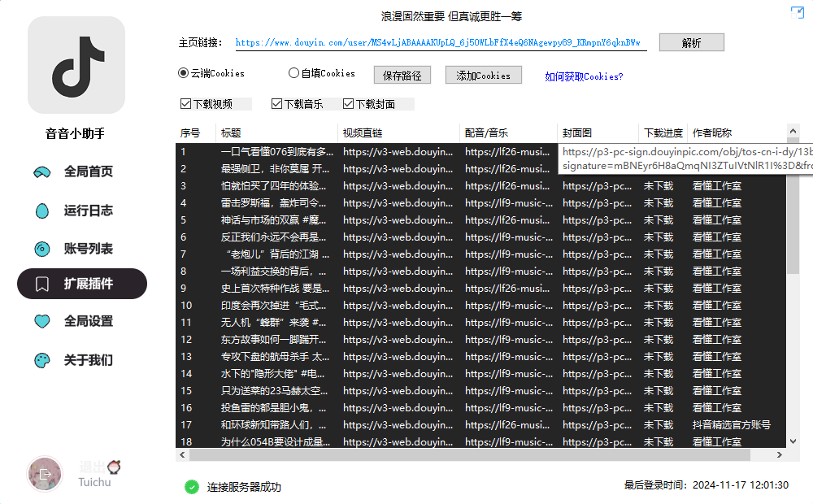813x504 pixels.
Task: Click the TikTok note logo
Action: coord(76,65)
